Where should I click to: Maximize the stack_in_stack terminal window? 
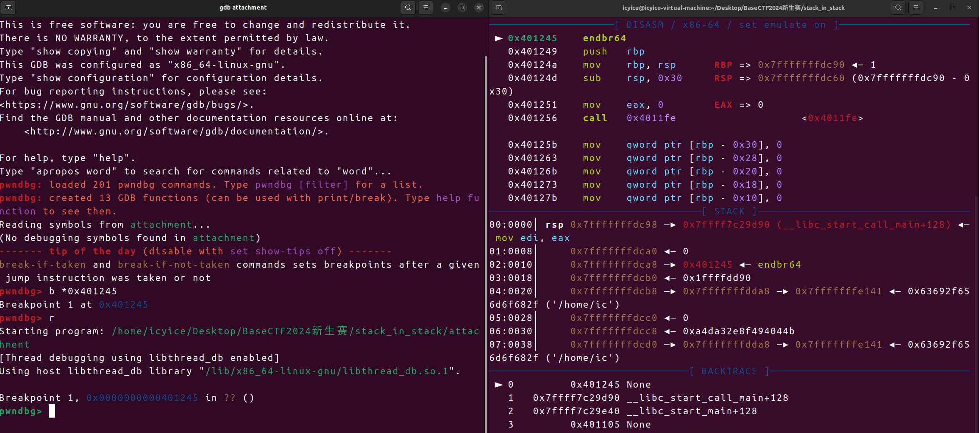pos(953,7)
